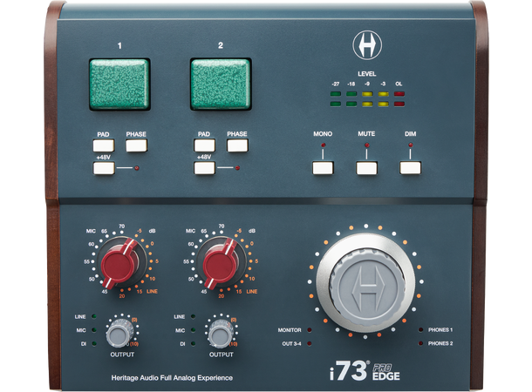Click channel number 2 label
The image size is (532, 392).
[221, 45]
